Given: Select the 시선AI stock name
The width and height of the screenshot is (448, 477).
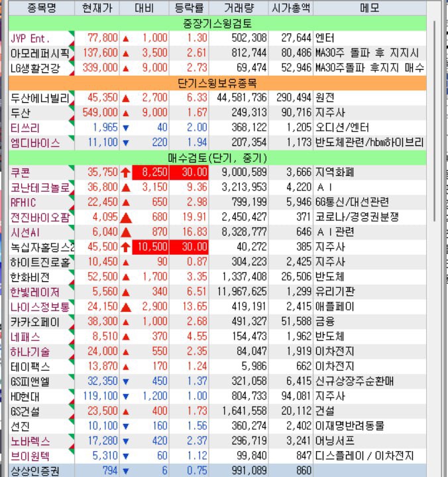Looking at the screenshot, I should 25,232.
